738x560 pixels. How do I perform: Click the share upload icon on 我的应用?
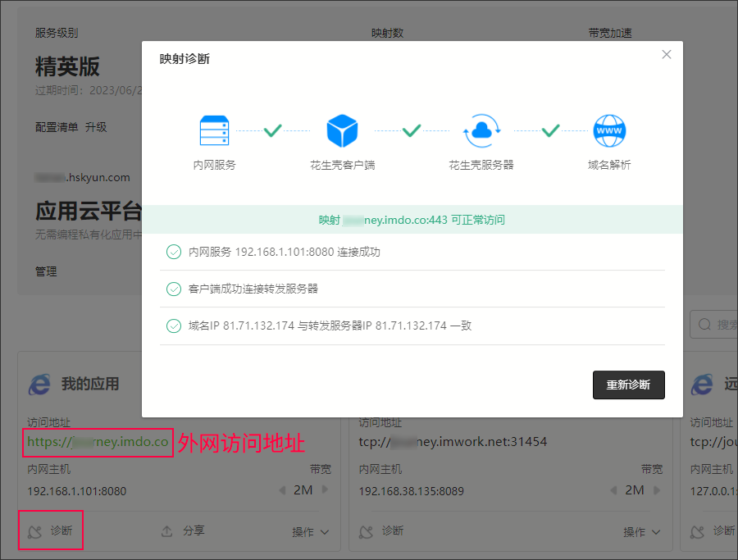click(167, 531)
